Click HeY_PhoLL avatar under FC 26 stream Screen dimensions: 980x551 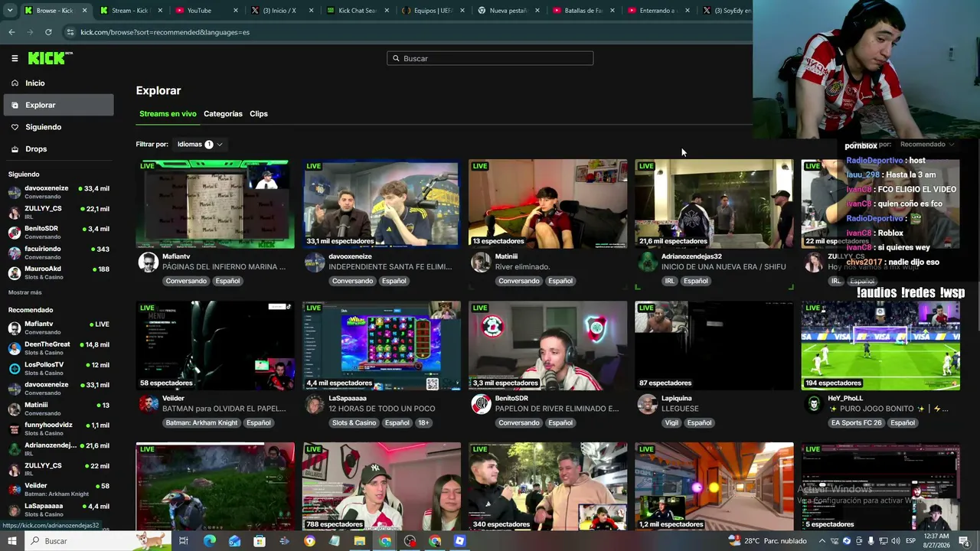(x=814, y=404)
